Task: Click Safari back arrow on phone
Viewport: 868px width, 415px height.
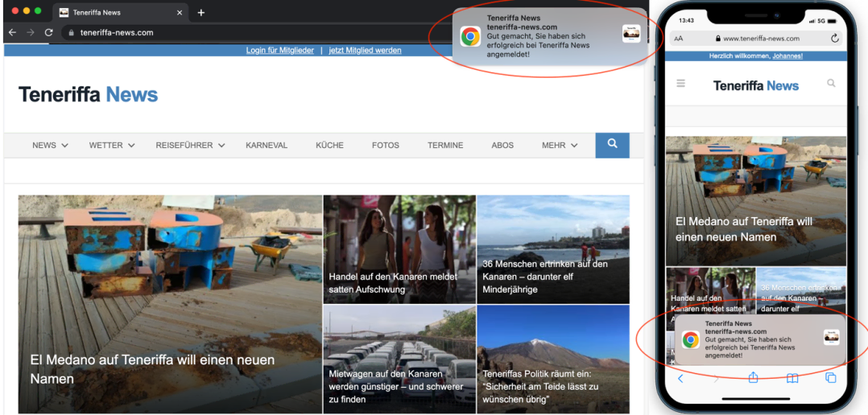Action: pyautogui.click(x=681, y=379)
